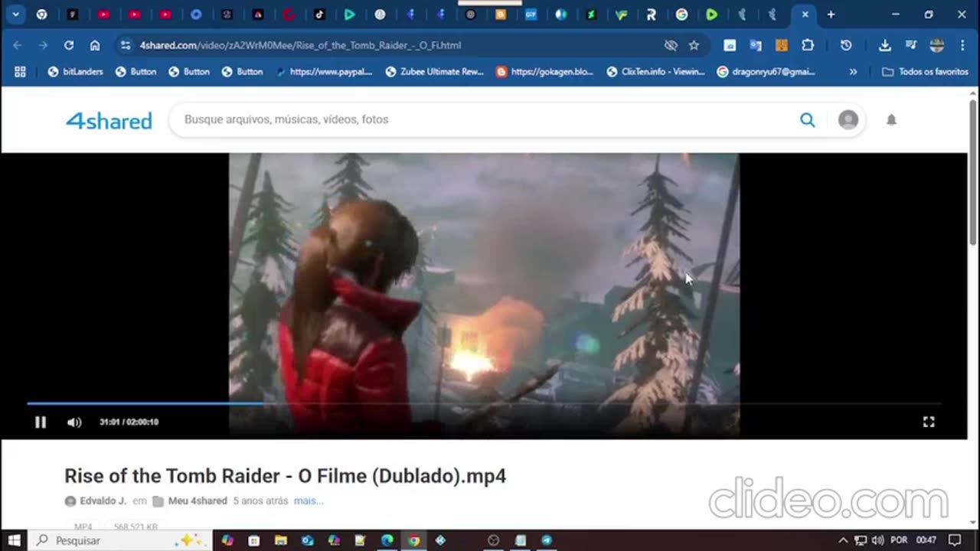Viewport: 980px width, 551px height.
Task: Switch to the Blogger tab
Action: 501,15
